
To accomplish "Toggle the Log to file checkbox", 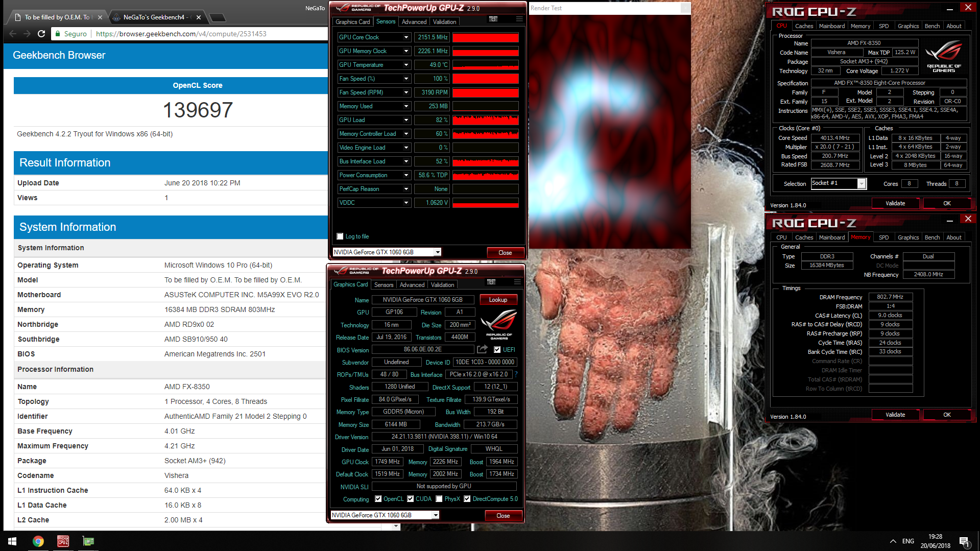I will coord(340,236).
